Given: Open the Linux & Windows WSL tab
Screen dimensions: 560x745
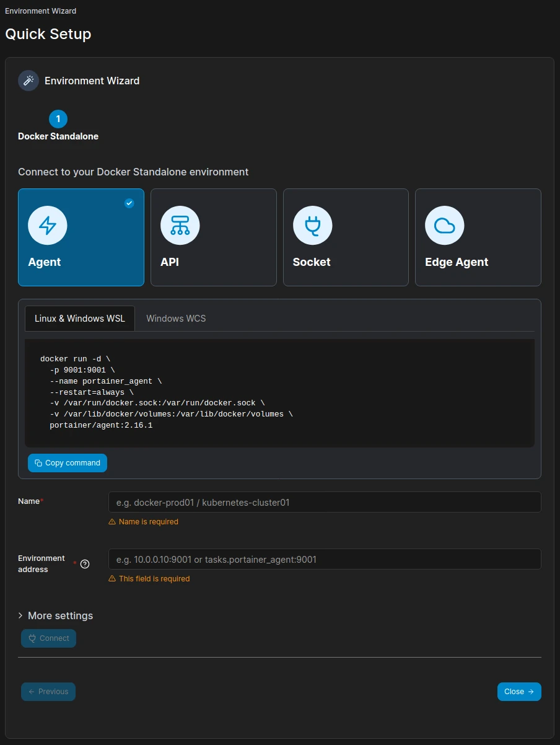Looking at the screenshot, I should pyautogui.click(x=80, y=319).
